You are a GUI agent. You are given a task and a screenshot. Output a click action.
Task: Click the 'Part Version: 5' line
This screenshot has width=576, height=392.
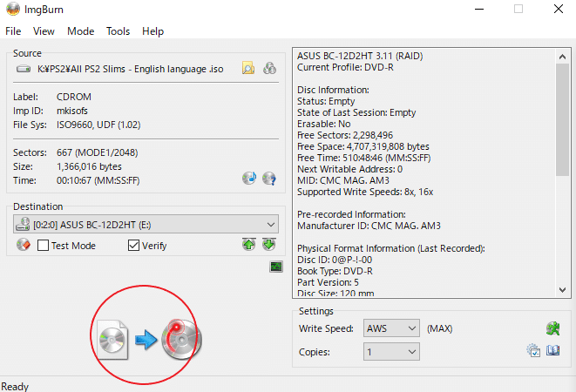point(328,282)
